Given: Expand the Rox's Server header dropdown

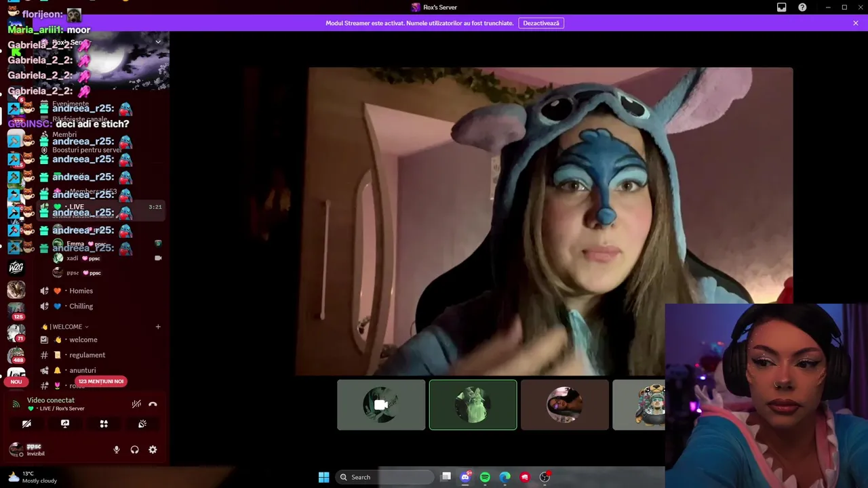Looking at the screenshot, I should coord(158,42).
